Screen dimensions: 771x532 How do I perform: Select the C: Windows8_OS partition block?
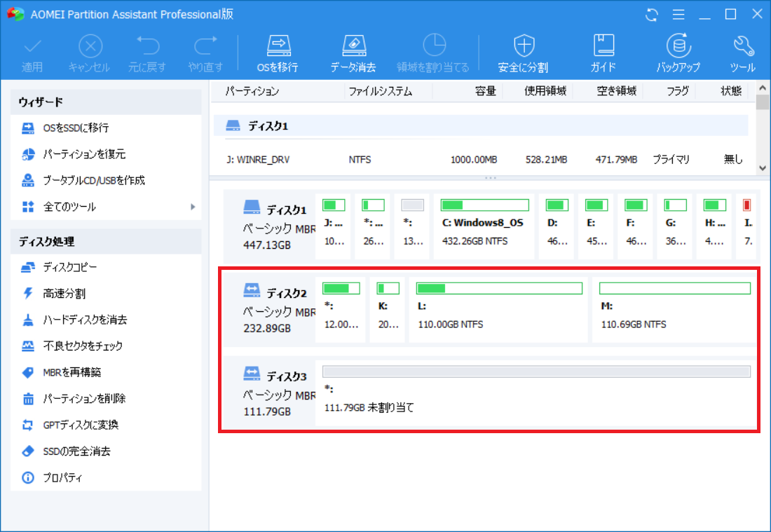tap(484, 226)
